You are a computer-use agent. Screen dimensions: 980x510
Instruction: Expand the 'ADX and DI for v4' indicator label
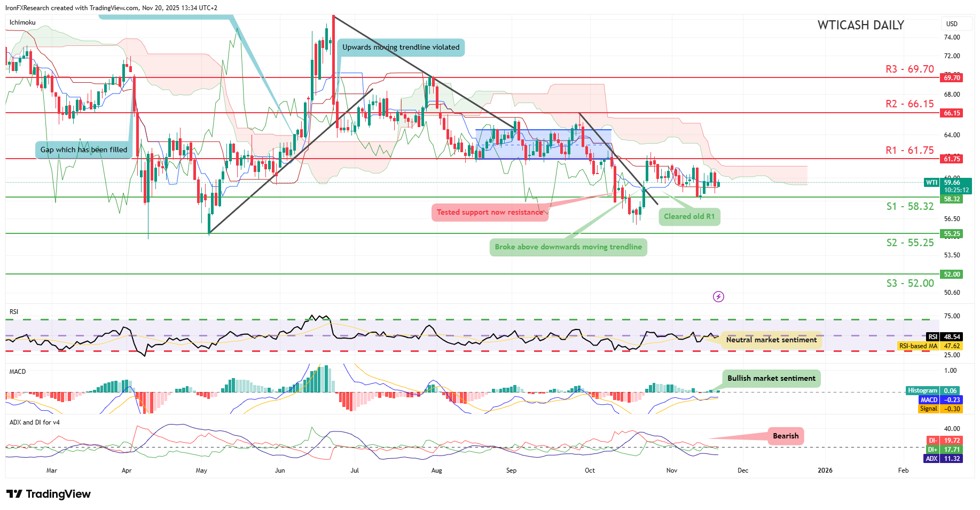pos(33,422)
